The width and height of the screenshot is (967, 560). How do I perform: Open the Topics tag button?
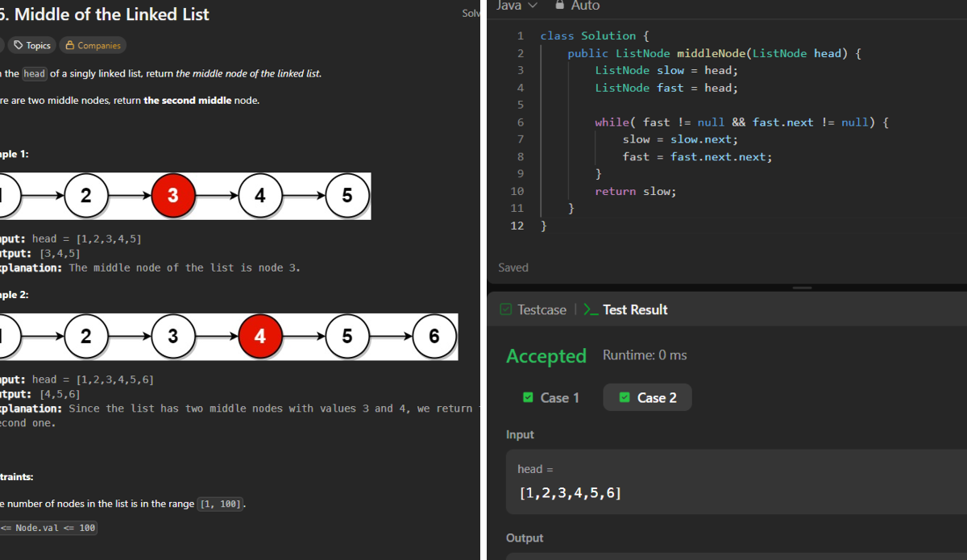32,45
